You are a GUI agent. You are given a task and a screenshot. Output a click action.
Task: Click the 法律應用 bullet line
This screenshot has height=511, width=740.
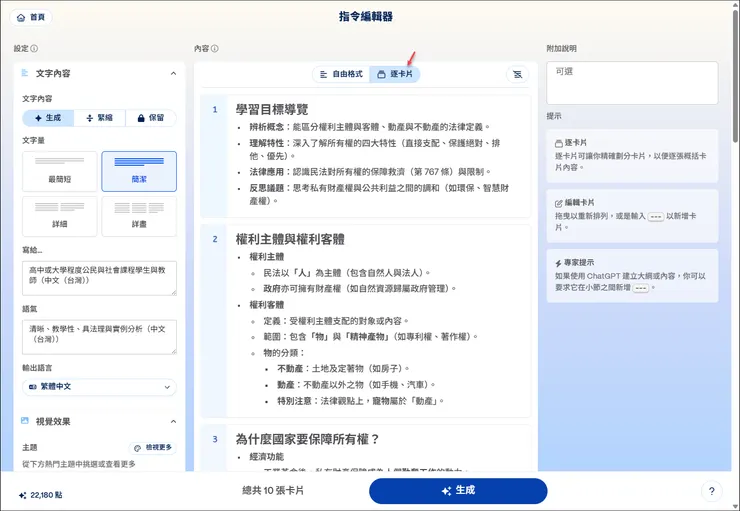(371, 172)
